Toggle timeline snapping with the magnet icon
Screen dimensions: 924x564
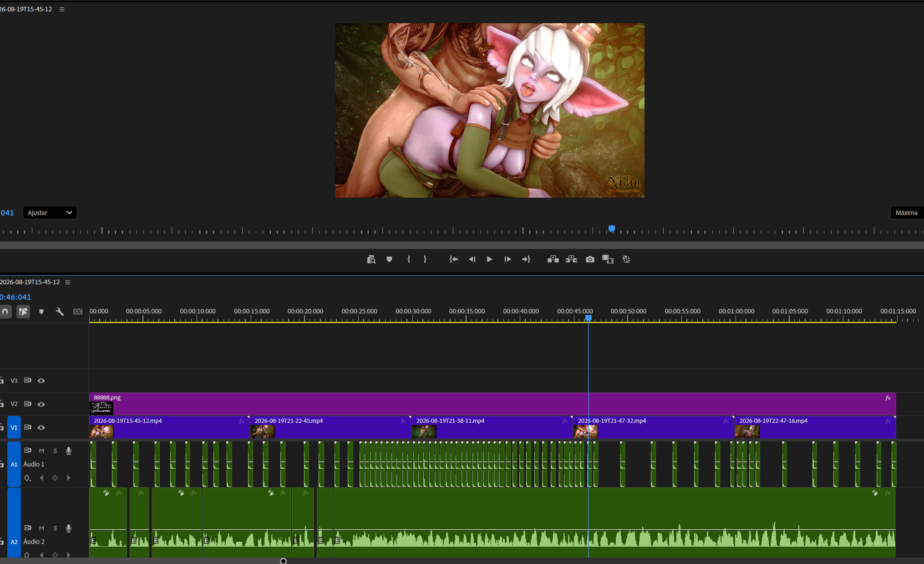click(5, 312)
